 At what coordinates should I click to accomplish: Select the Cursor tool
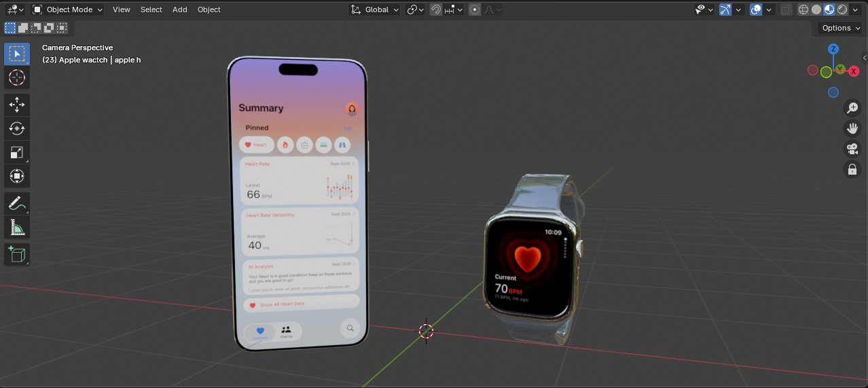(x=17, y=77)
